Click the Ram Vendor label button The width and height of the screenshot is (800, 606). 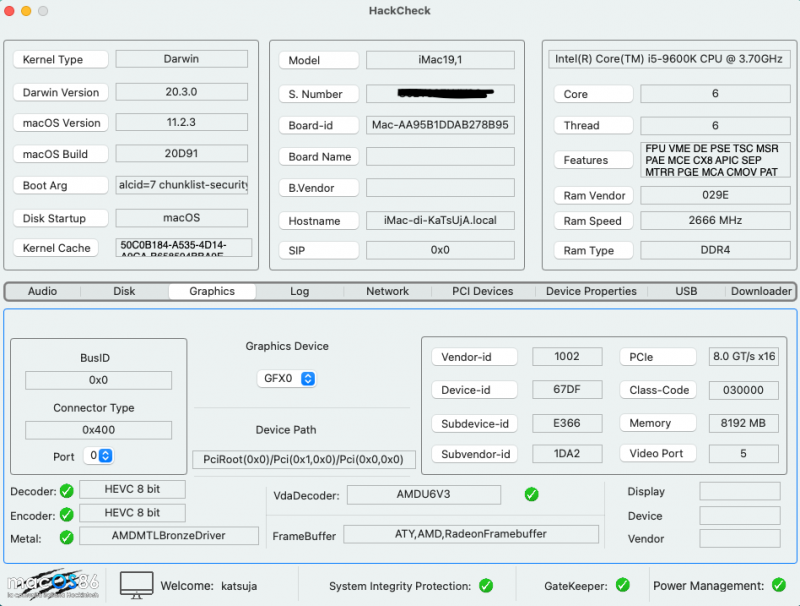(594, 195)
